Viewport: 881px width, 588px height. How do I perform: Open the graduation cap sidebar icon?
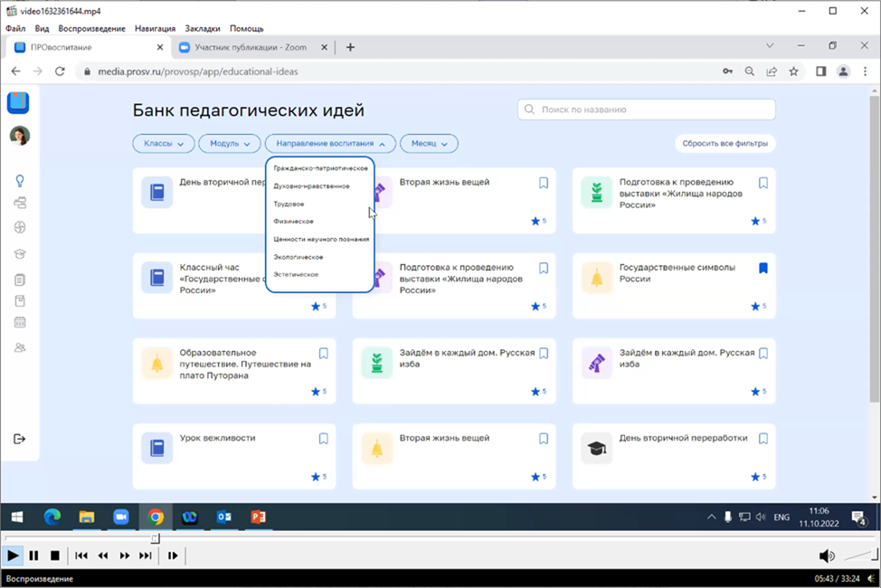(20, 254)
